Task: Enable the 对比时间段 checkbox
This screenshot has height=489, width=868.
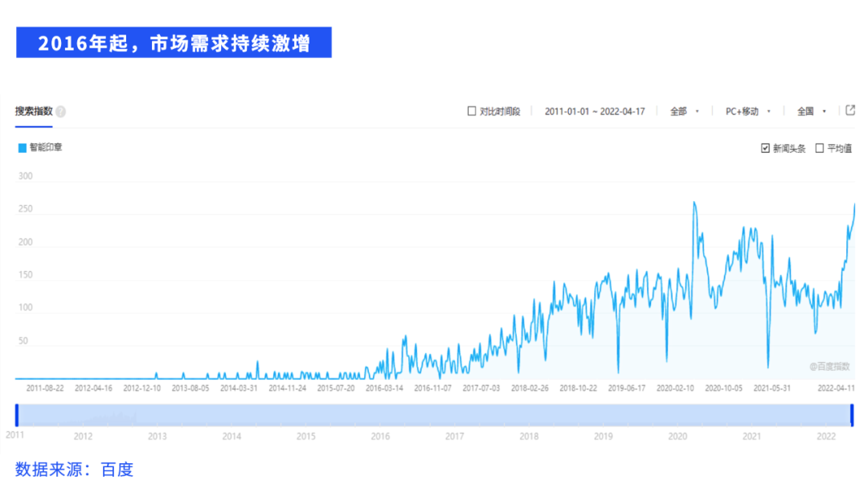Action: tap(472, 112)
